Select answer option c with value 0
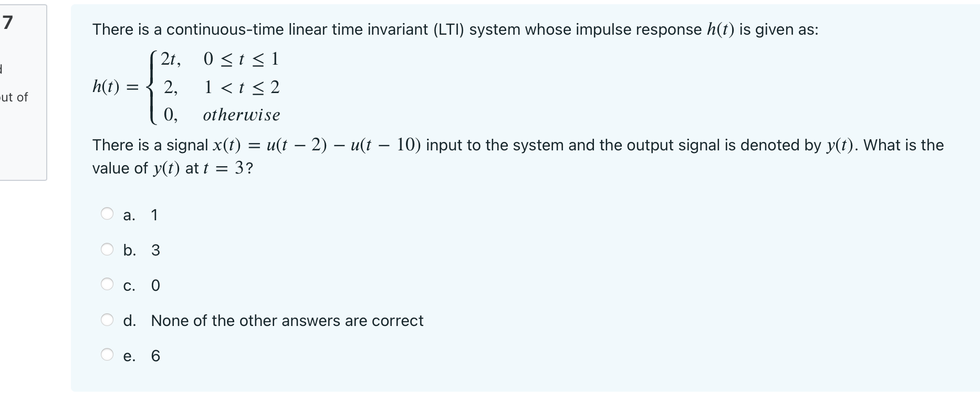The image size is (980, 408). tap(142, 285)
